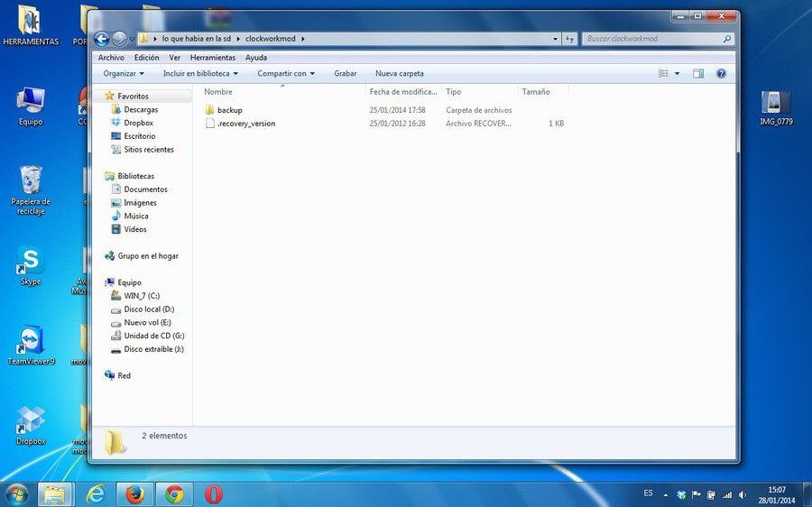This screenshot has width=812, height=507.
Task: Launch Opera from the taskbar
Action: 213,494
